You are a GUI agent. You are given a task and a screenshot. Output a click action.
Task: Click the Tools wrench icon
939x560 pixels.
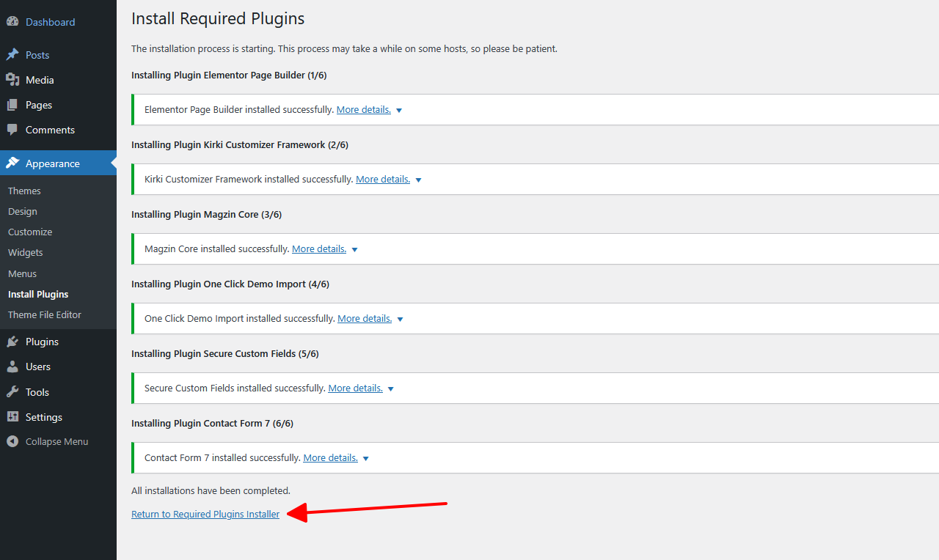point(12,392)
